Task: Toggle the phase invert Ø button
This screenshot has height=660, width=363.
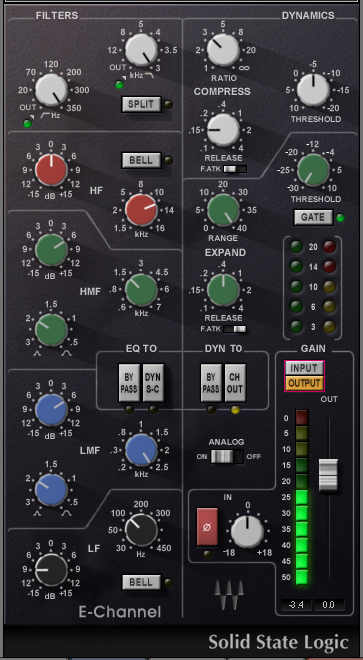Action: point(207,527)
